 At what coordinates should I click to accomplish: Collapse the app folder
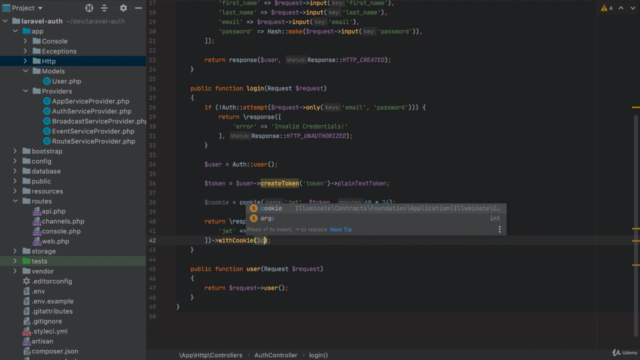[16, 31]
